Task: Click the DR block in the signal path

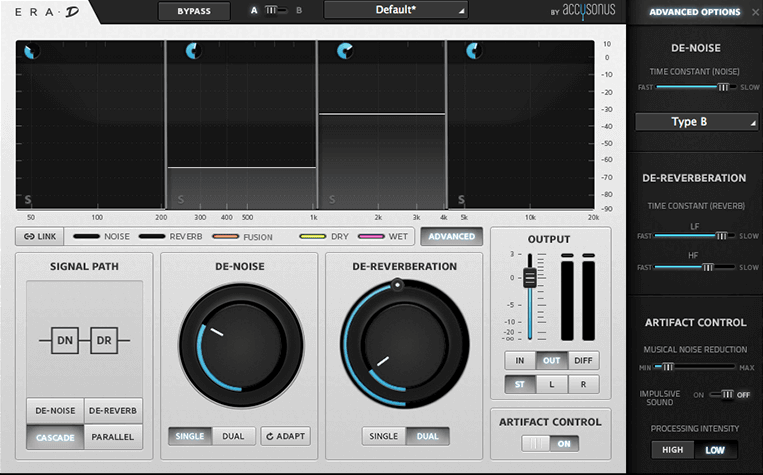Action: 104,340
